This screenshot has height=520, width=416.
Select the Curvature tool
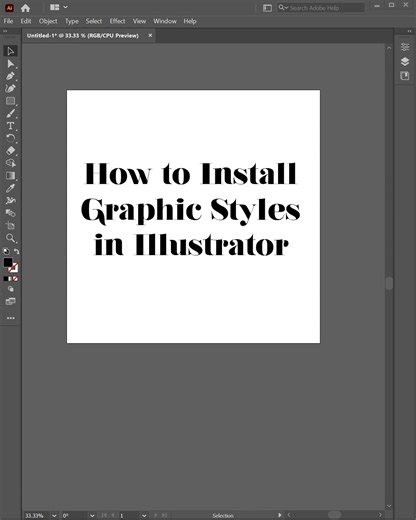tap(10, 88)
